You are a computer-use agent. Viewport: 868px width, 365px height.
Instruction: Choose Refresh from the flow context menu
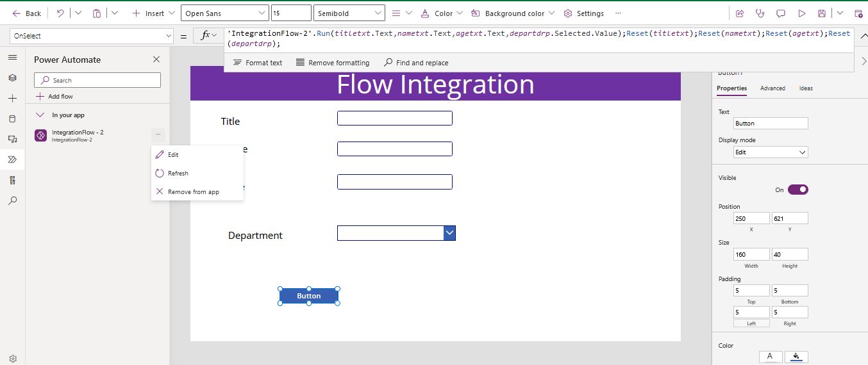tap(178, 174)
